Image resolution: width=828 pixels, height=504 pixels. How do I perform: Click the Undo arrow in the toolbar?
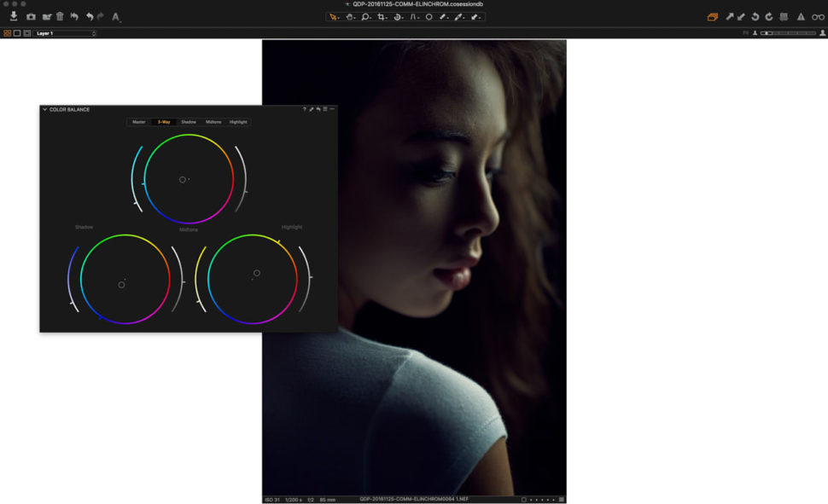(x=91, y=16)
